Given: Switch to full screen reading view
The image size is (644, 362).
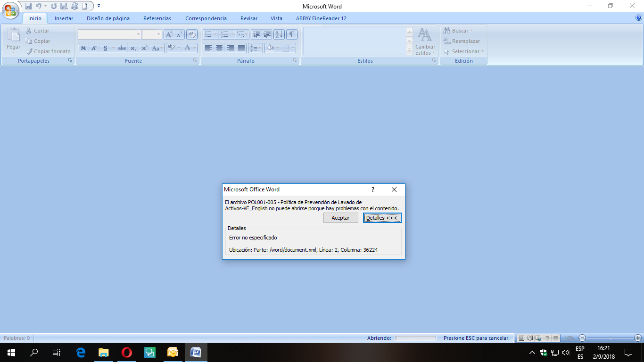Looking at the screenshot, I should (530, 338).
